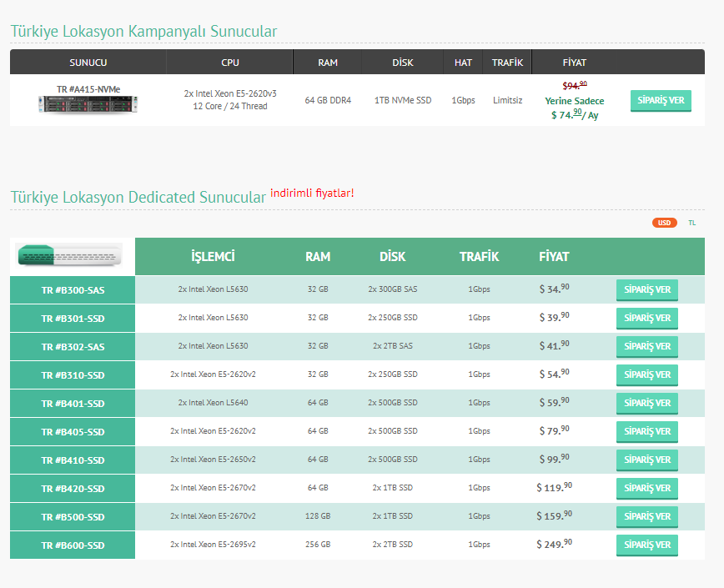Click the Türkiye Lokasyon Dedicated Sunucular heading
The height and width of the screenshot is (588, 724).
pyautogui.click(x=138, y=197)
